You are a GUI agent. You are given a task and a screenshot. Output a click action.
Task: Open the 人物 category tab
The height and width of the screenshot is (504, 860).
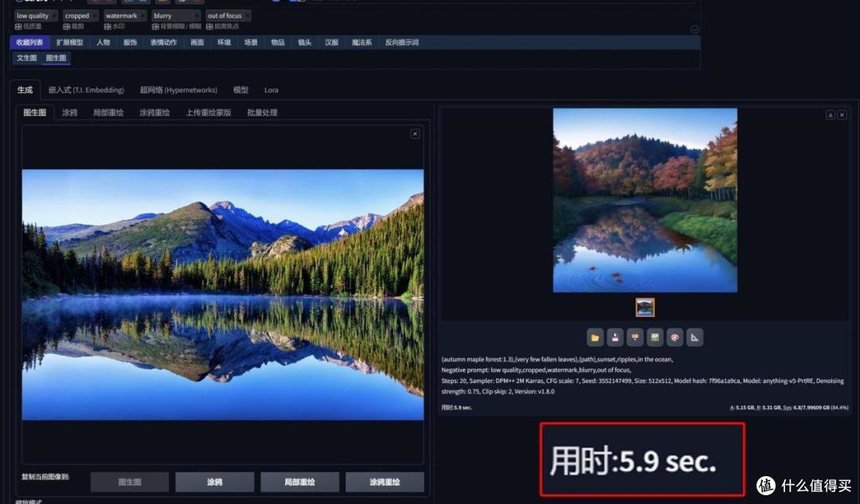(103, 42)
